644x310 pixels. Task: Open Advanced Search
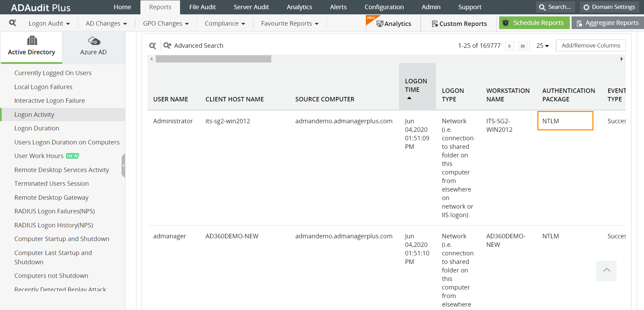[193, 46]
